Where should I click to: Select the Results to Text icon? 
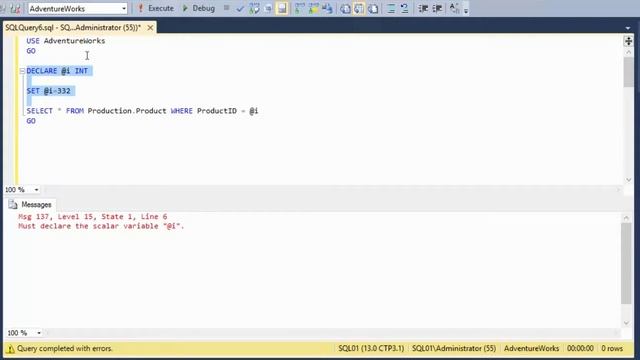[345, 8]
